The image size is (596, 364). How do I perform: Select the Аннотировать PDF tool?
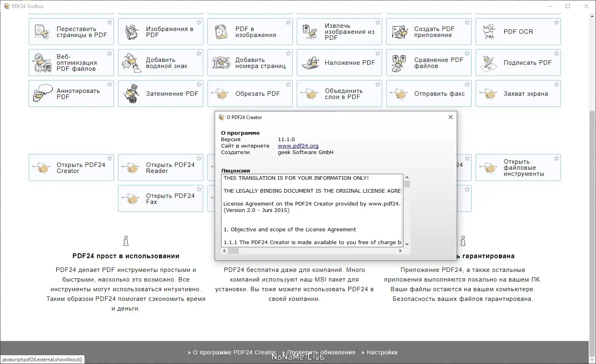coord(71,94)
